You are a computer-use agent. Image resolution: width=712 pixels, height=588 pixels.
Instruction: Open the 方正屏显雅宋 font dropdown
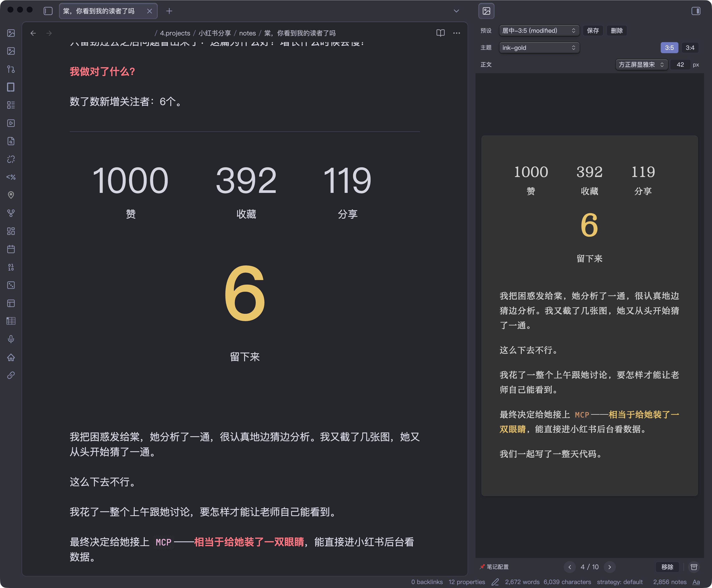click(x=641, y=65)
